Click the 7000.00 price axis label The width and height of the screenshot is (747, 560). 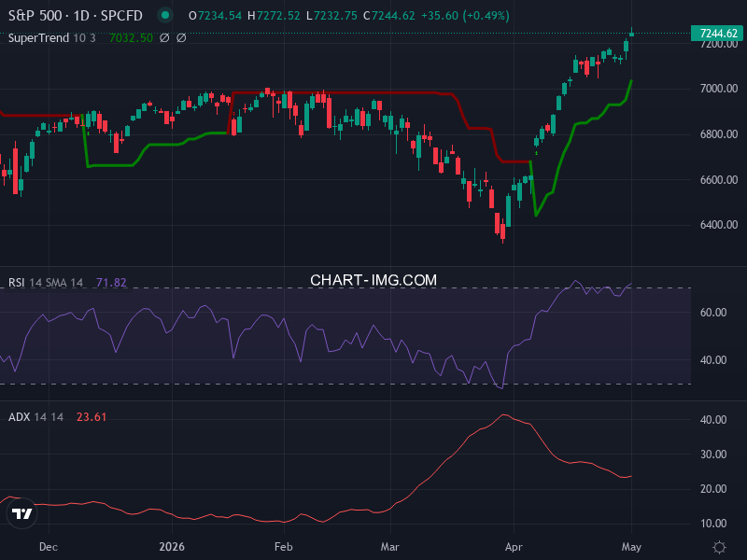pyautogui.click(x=718, y=89)
